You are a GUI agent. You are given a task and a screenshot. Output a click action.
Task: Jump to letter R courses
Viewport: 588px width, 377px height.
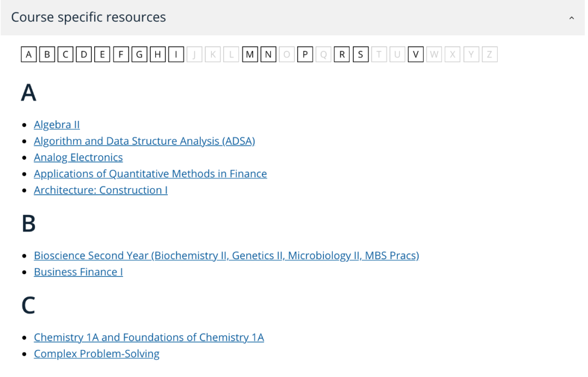click(x=342, y=54)
